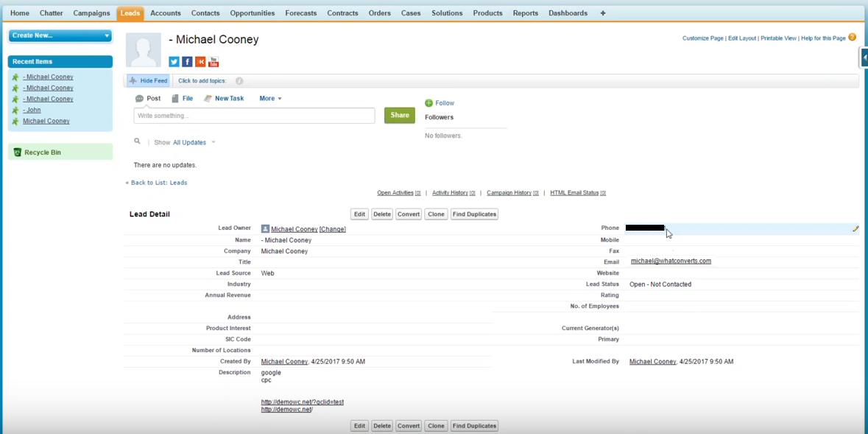Image resolution: width=868 pixels, height=434 pixels.
Task: Open the Klout social icon
Action: coord(200,61)
